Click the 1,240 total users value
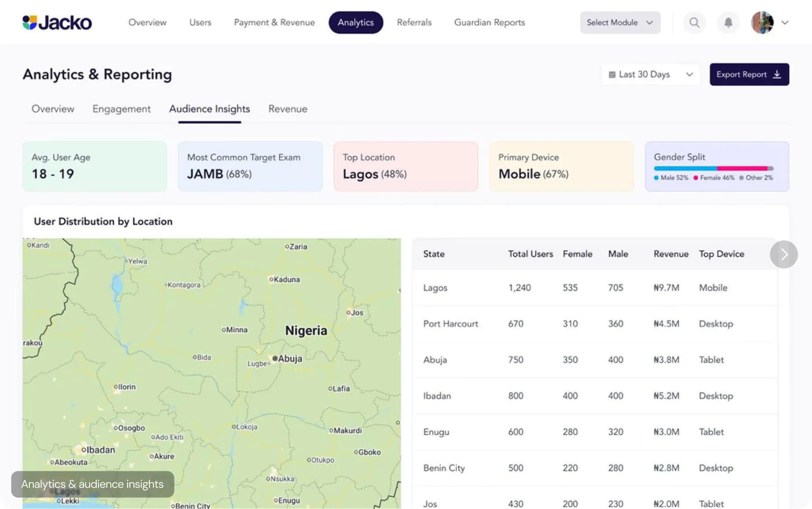 (520, 288)
